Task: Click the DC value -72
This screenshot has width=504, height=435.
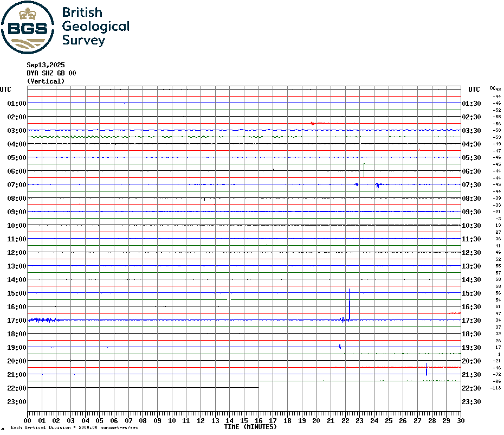Action: 496,374
